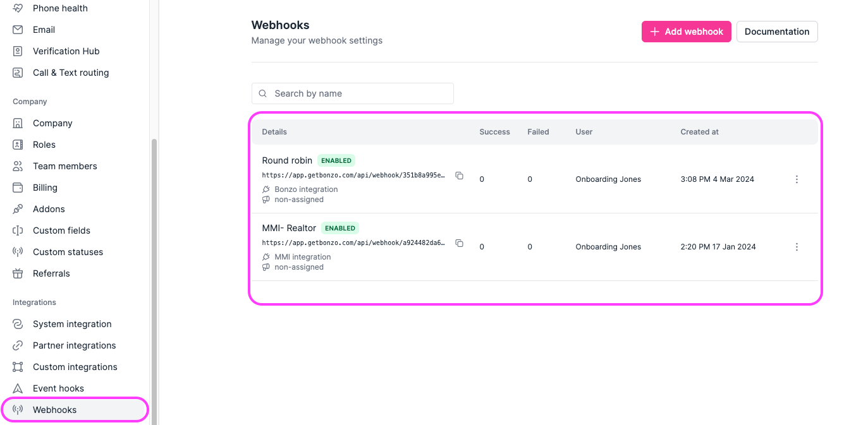This screenshot has height=425, width=868.
Task: Click the Add webhook button
Action: coord(686,31)
